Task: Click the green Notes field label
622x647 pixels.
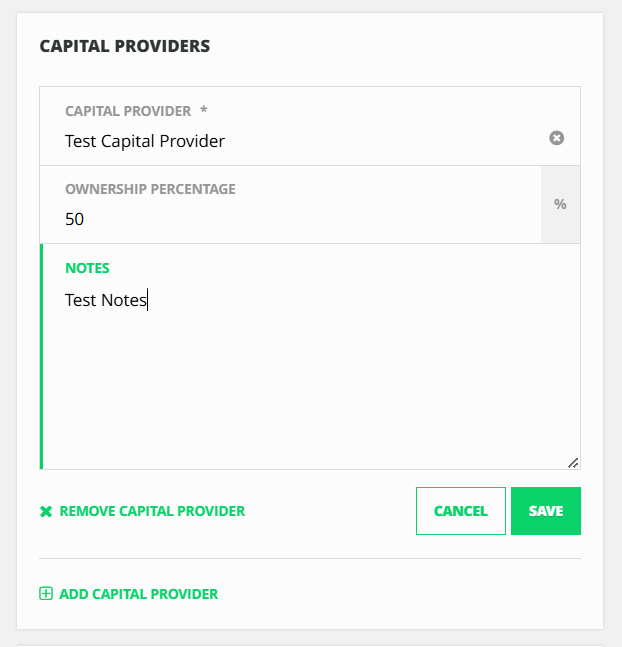Action: [87, 268]
